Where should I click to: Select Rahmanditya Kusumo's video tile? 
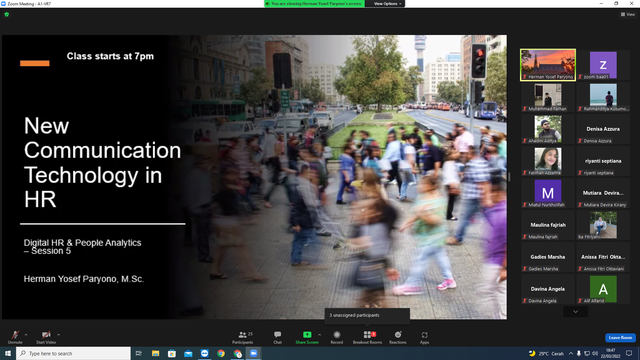(x=603, y=97)
